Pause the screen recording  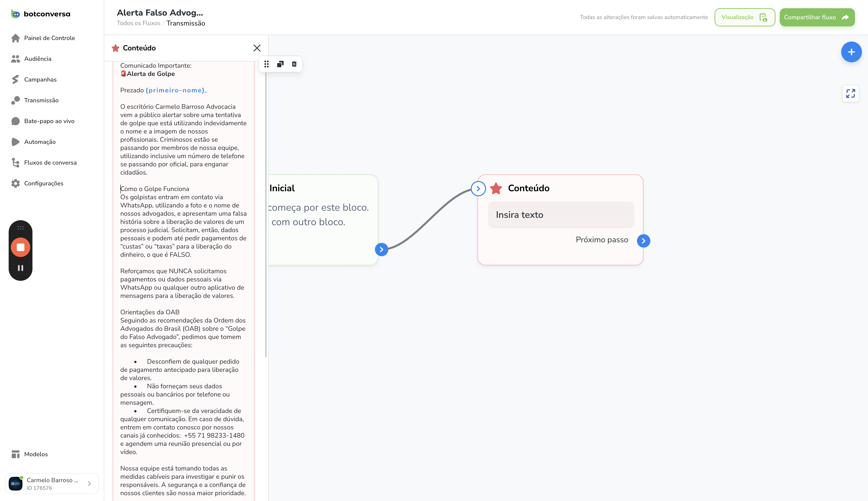click(x=21, y=268)
